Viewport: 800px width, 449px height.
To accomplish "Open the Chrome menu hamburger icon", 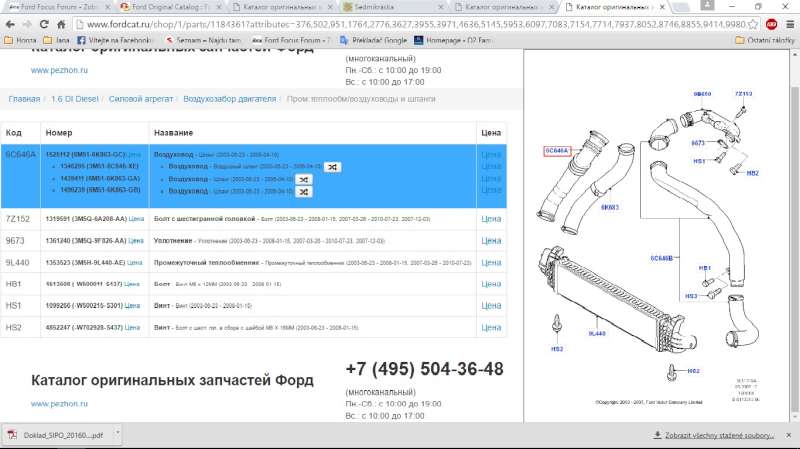I will pyautogui.click(x=789, y=24).
